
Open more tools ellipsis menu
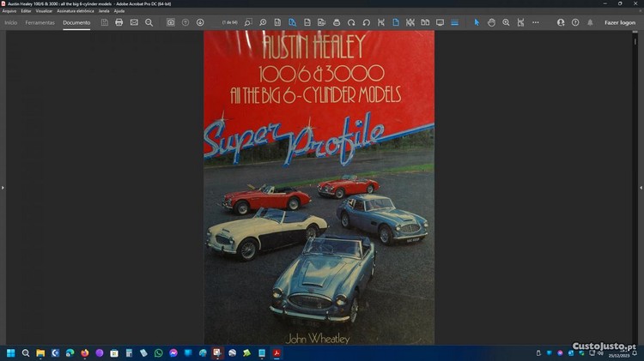[x=535, y=22]
